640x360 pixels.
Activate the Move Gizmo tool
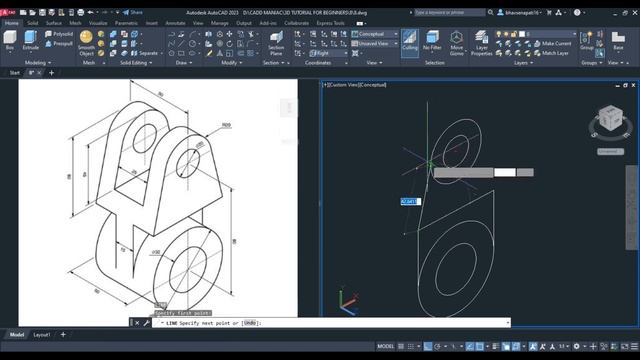pyautogui.click(x=456, y=43)
